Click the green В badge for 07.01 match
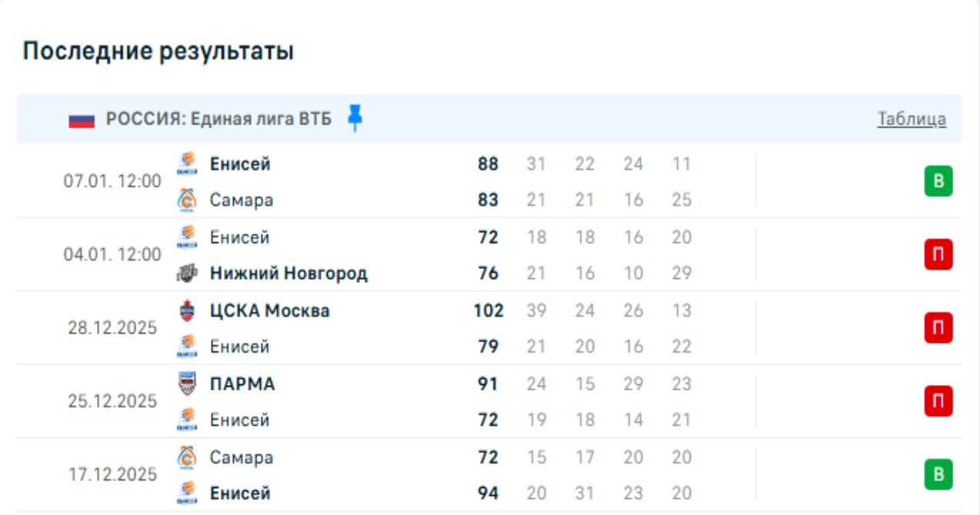Image resolution: width=980 pixels, height=515 pixels. (x=938, y=182)
